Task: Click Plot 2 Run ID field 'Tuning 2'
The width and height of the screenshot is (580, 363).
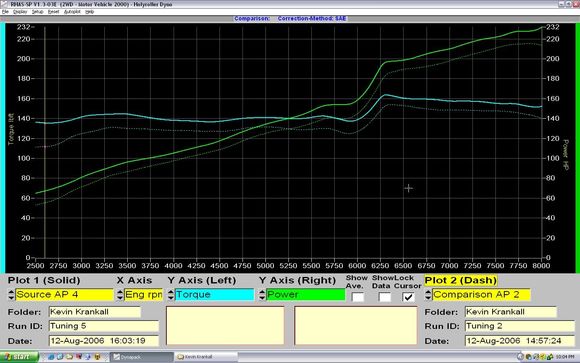Action: click(520, 326)
